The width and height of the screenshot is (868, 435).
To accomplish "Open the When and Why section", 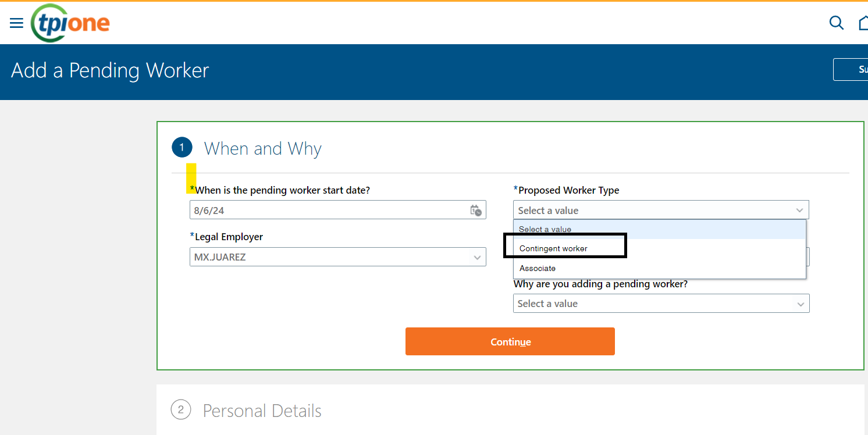I will tap(262, 148).
